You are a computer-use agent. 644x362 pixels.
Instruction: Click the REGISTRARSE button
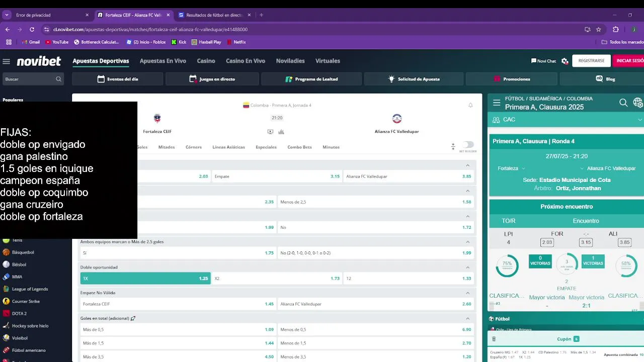(591, 61)
